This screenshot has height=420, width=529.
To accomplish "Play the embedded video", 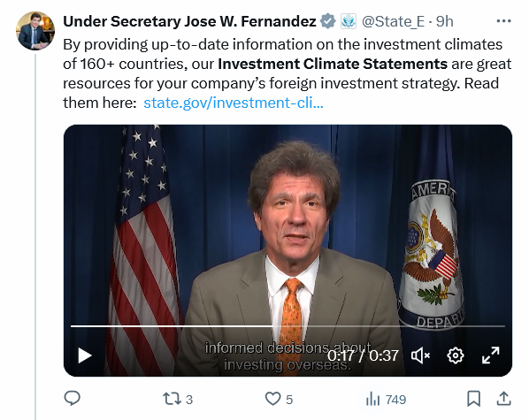I will [85, 355].
